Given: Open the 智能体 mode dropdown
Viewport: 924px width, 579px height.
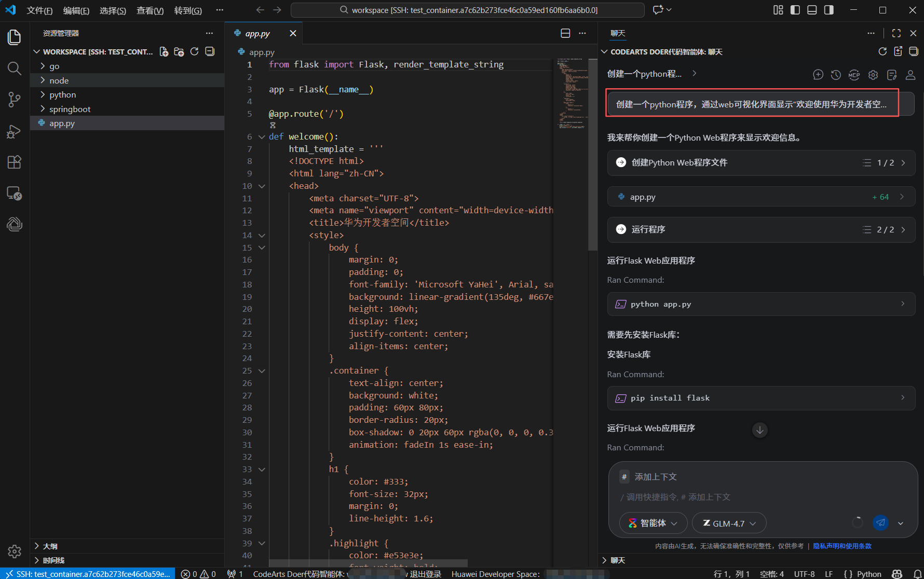Looking at the screenshot, I should click(x=653, y=523).
